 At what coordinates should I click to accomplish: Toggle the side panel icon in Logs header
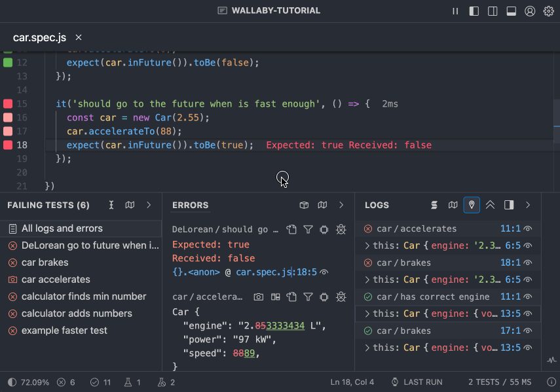tap(509, 205)
